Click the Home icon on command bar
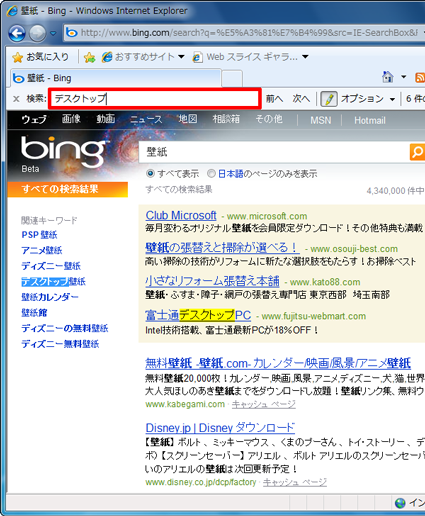The width and height of the screenshot is (425, 516). click(388, 77)
